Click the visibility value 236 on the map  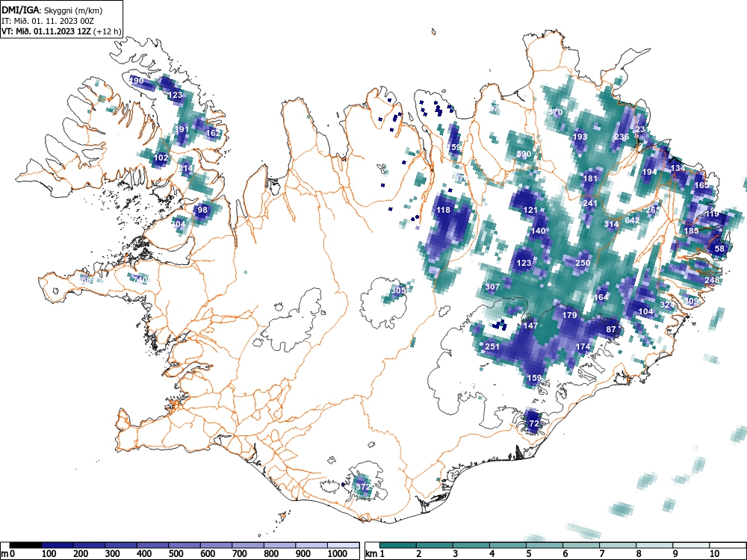coord(622,136)
